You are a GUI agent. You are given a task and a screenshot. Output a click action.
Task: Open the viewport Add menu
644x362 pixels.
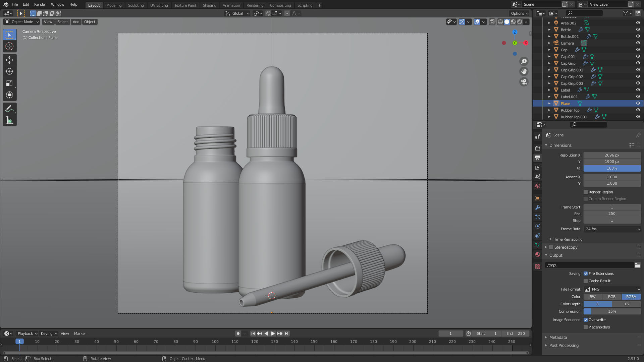76,22
